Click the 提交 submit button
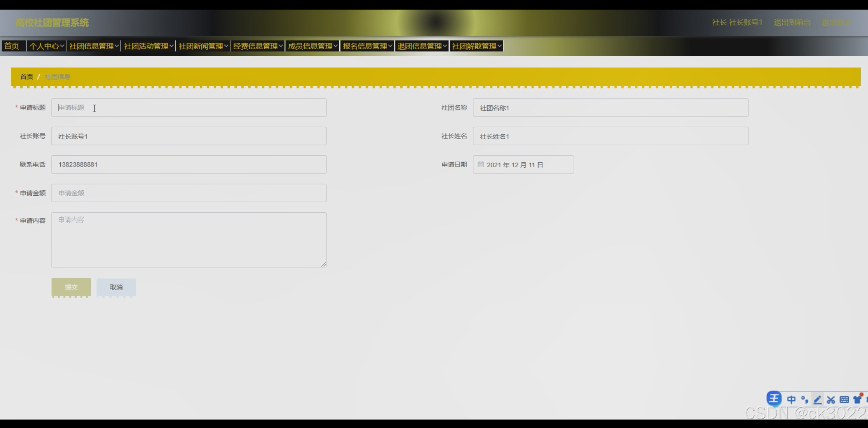The height and width of the screenshot is (428, 868). pyautogui.click(x=71, y=287)
